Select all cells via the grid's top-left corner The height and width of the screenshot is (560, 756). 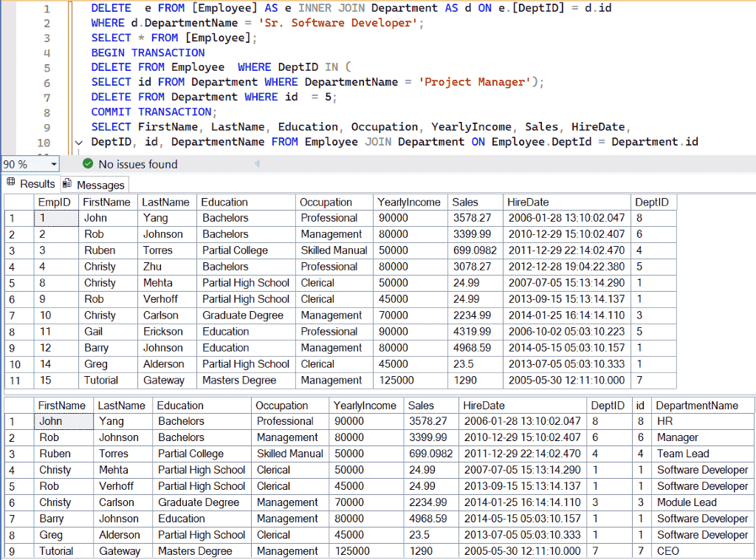[18, 202]
